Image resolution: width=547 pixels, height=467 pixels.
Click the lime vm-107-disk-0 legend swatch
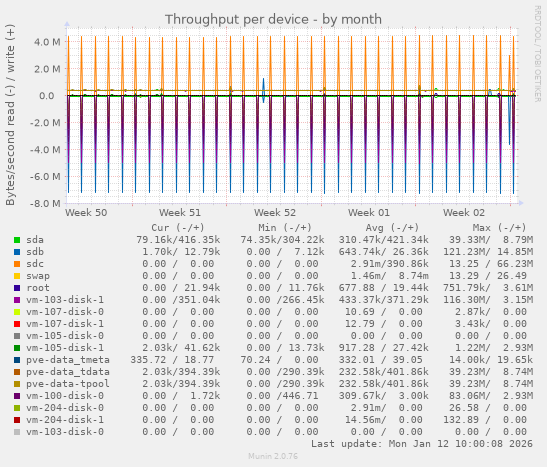coord(17,312)
